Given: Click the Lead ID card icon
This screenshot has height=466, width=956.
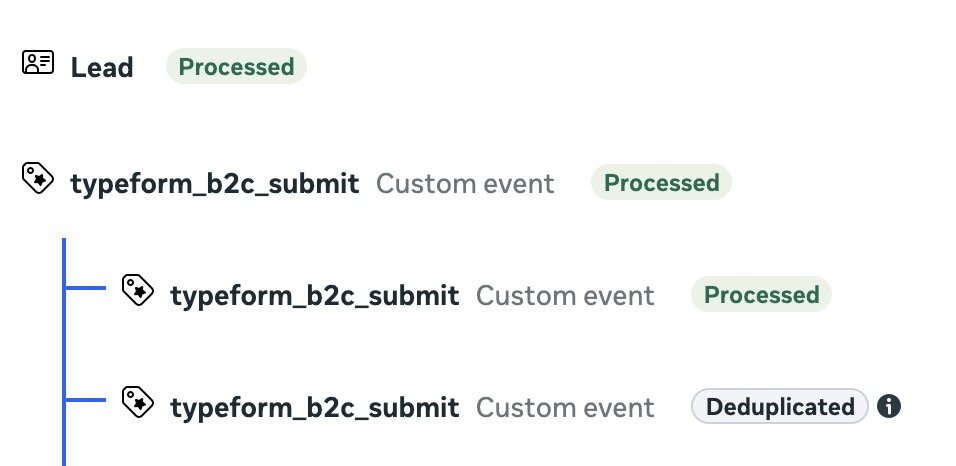Looking at the screenshot, I should pos(38,62).
